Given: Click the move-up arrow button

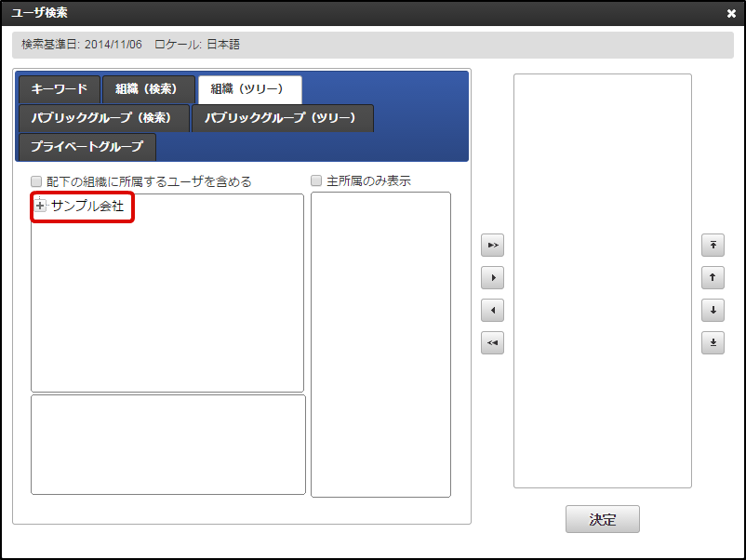Looking at the screenshot, I should click(x=713, y=277).
